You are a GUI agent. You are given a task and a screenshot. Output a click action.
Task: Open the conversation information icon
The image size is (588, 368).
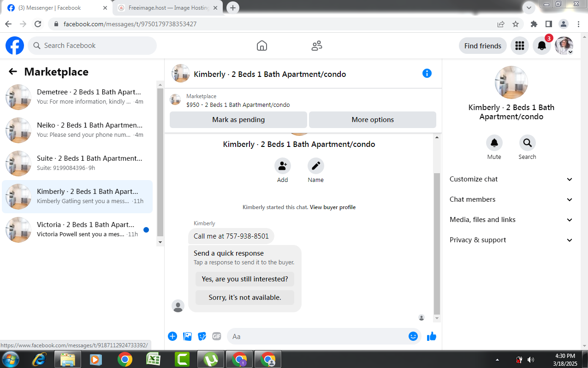[x=427, y=73]
